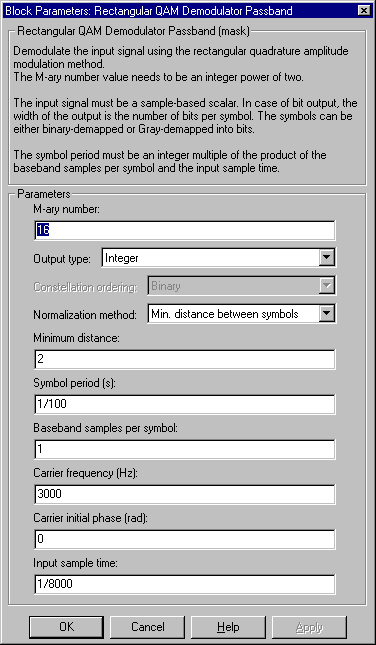This screenshot has width=376, height=645.
Task: Click the M-ary number input field
Action: click(x=185, y=230)
